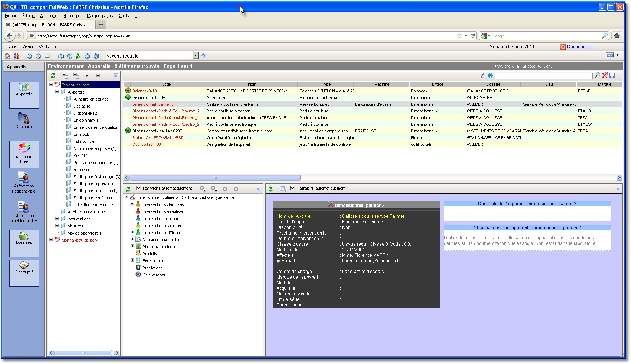Click the blue floppy disk save icon
This screenshot has width=631, height=364.
(x=612, y=76)
